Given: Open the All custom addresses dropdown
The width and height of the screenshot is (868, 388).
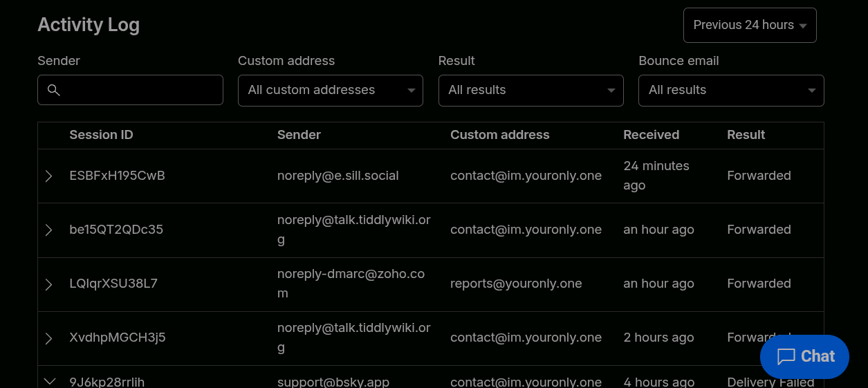Looking at the screenshot, I should click(330, 91).
